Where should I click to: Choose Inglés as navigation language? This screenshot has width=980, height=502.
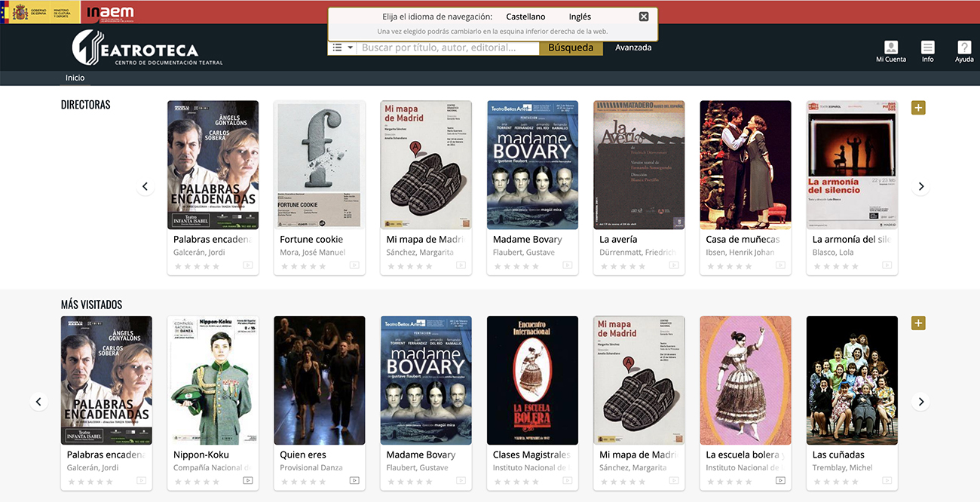click(580, 17)
